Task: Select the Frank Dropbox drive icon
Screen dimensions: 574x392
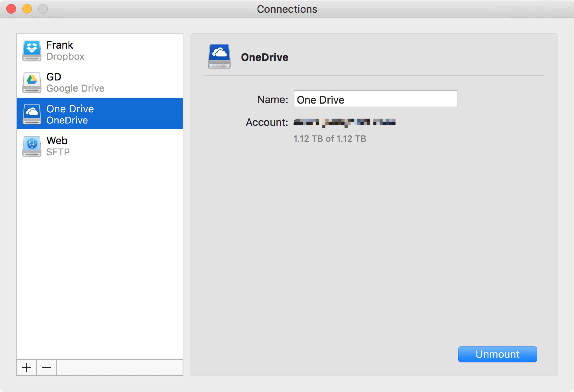Action: 32,51
